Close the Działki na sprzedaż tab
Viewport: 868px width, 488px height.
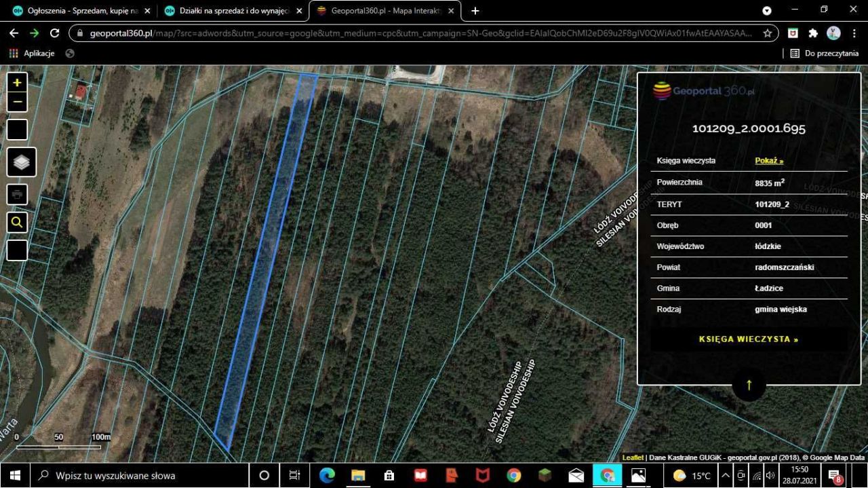click(299, 11)
